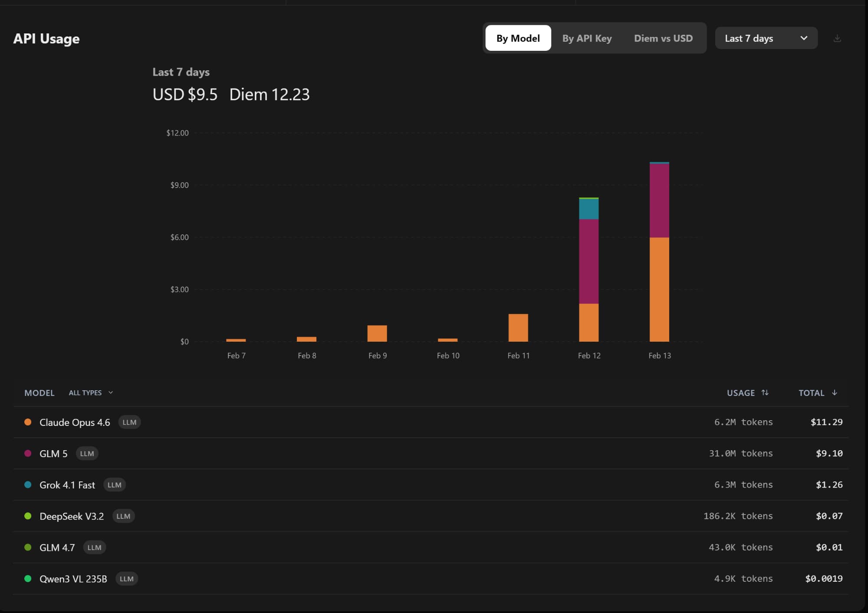Viewport: 868px width, 613px height.
Task: Click the orange dot beside Claude Opus 4.6
Action: [28, 422]
